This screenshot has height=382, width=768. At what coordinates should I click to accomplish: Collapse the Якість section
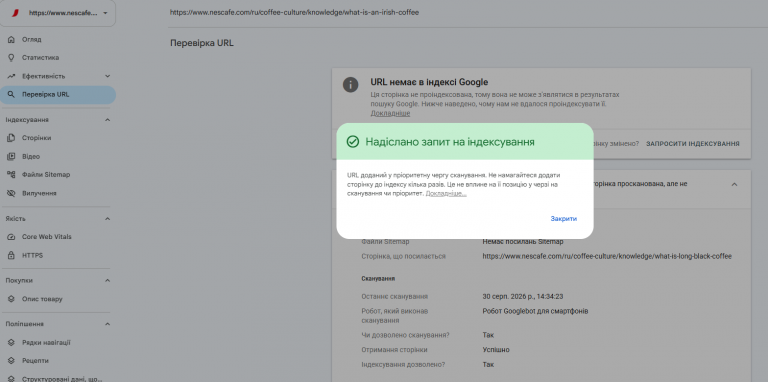pos(107,219)
